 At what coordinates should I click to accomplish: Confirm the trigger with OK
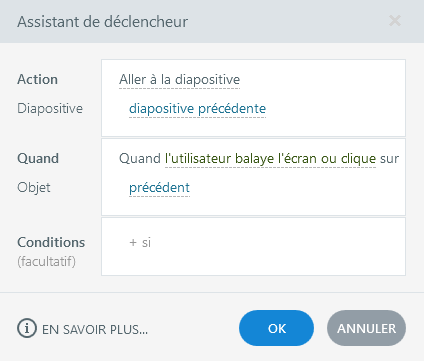pos(276,328)
